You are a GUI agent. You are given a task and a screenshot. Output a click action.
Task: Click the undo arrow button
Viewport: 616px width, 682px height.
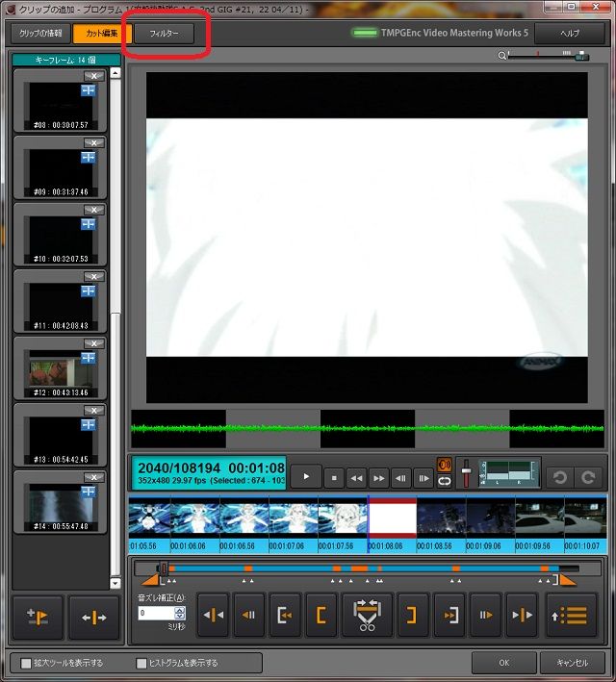coord(560,477)
